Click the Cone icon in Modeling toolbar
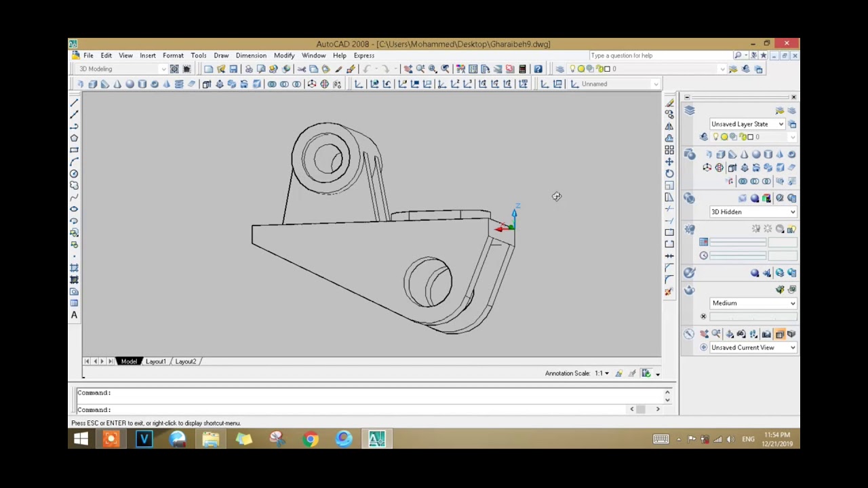This screenshot has height=488, width=868. pos(117,84)
